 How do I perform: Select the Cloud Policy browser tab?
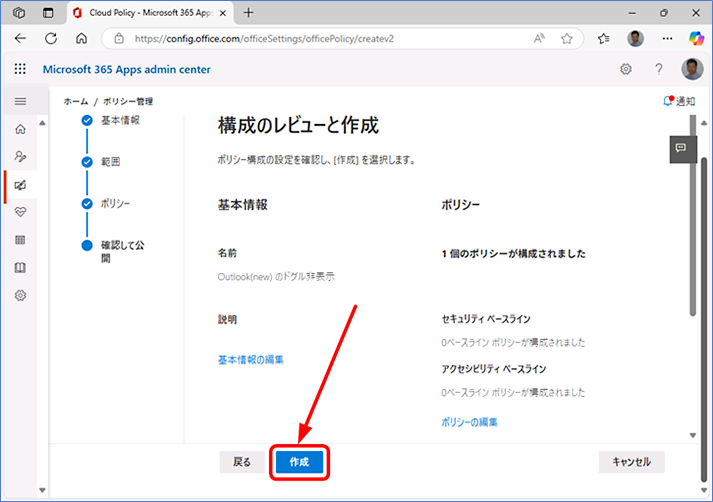150,13
